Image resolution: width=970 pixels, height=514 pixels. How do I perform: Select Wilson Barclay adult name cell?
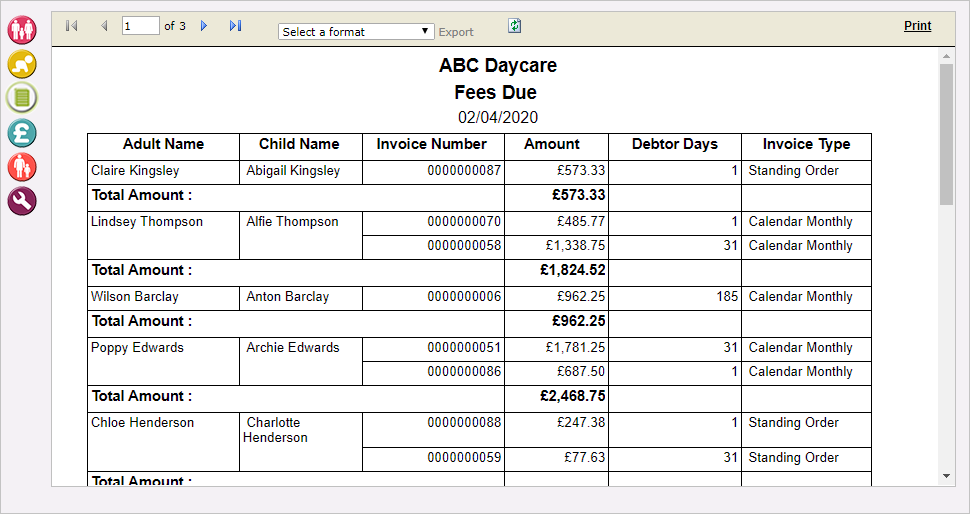(163, 298)
